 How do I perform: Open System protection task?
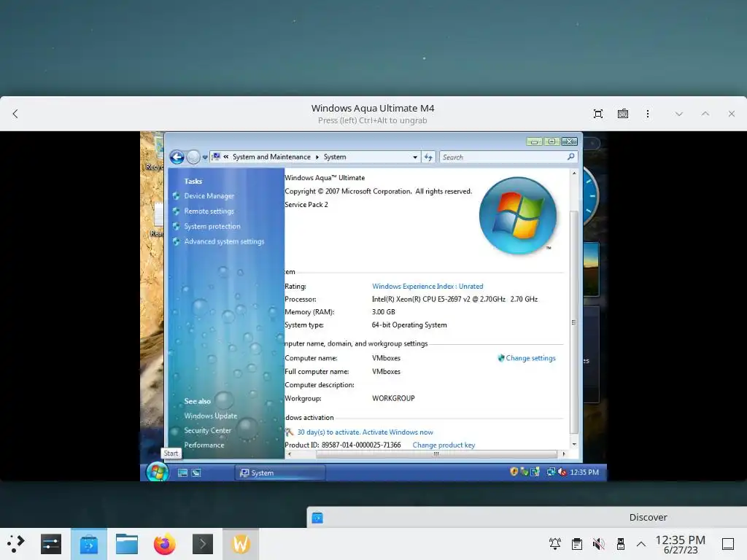tap(212, 226)
